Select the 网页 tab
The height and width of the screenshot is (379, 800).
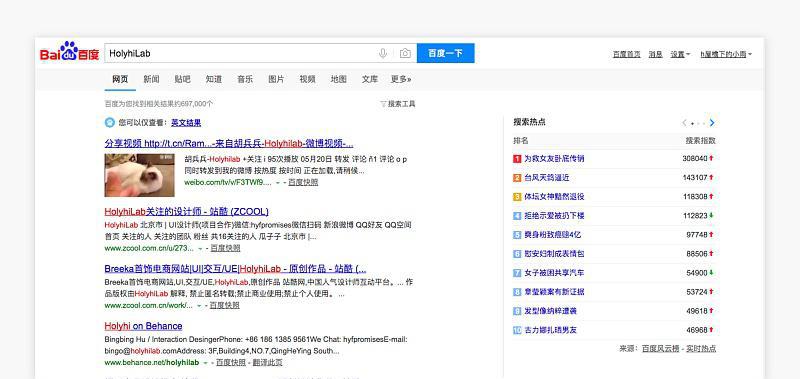click(x=120, y=79)
